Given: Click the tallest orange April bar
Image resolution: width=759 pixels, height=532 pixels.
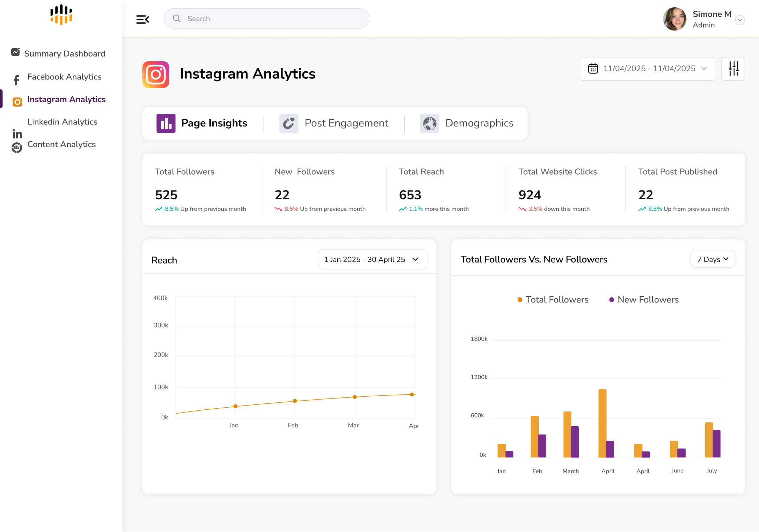Looking at the screenshot, I should [x=602, y=423].
